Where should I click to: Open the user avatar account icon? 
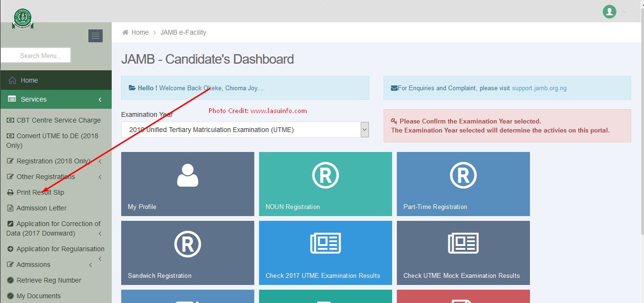click(x=609, y=12)
